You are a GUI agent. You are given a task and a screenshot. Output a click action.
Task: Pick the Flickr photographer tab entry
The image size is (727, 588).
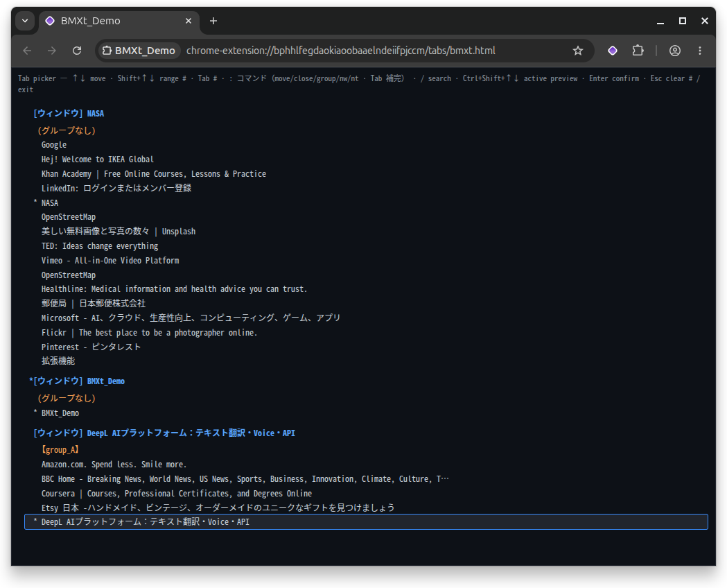(149, 333)
